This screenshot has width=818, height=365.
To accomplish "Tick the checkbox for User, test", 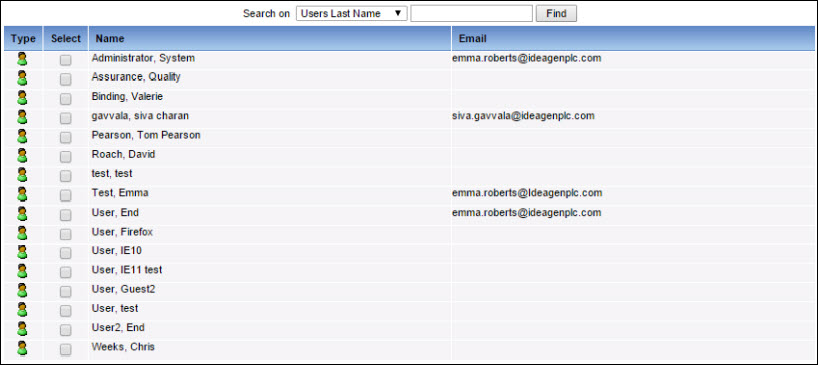I will click(65, 311).
